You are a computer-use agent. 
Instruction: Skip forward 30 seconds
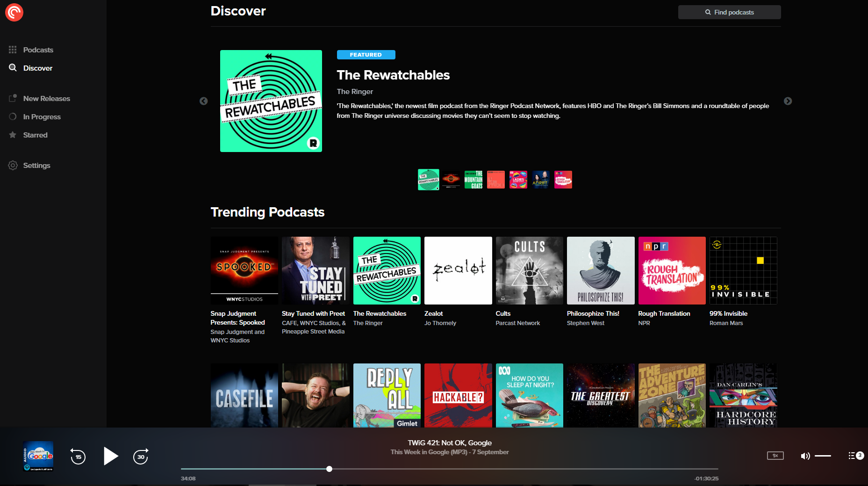[141, 457]
